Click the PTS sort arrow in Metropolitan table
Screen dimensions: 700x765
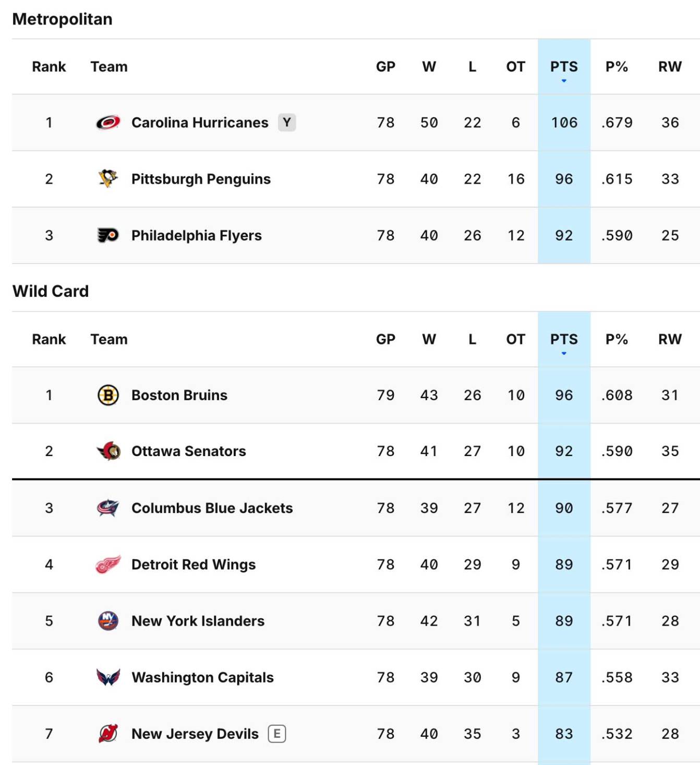564,80
